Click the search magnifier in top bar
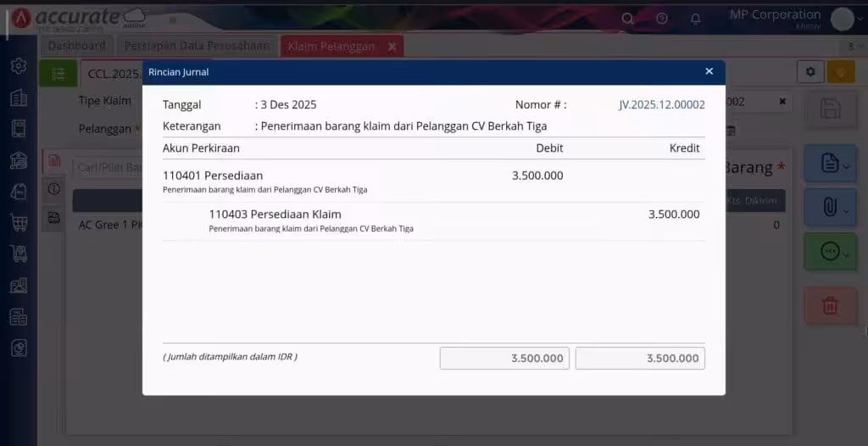The width and height of the screenshot is (868, 446). (x=627, y=19)
